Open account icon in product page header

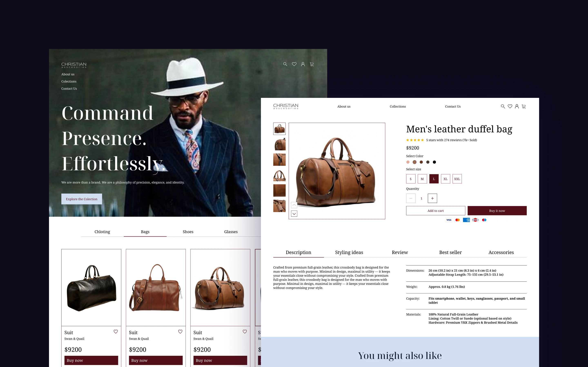(517, 106)
